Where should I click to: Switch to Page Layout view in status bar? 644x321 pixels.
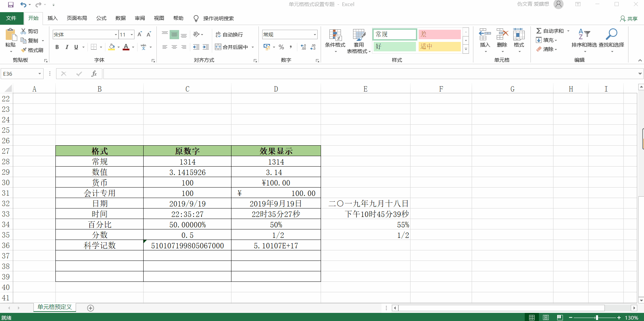546,317
